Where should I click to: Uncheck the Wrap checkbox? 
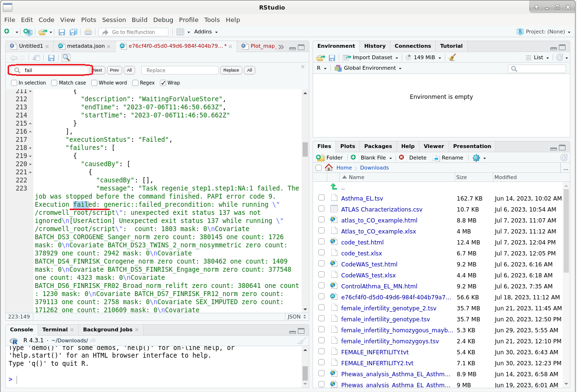click(163, 83)
